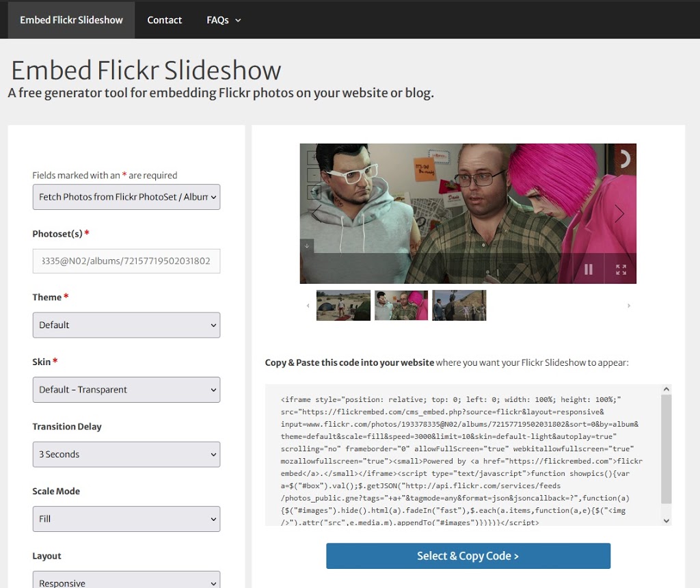Screen dimensions: 700x588
Task: Click the download arrow icon on the slideshow
Action: point(307,245)
